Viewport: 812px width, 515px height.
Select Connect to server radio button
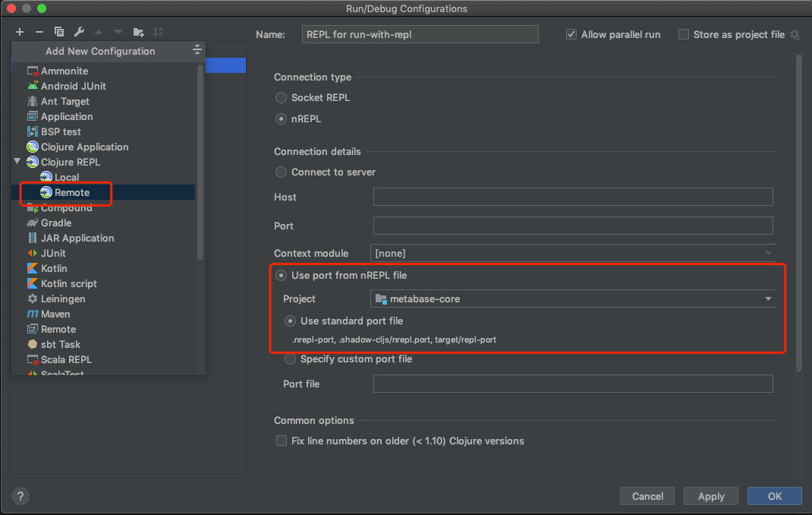click(281, 172)
